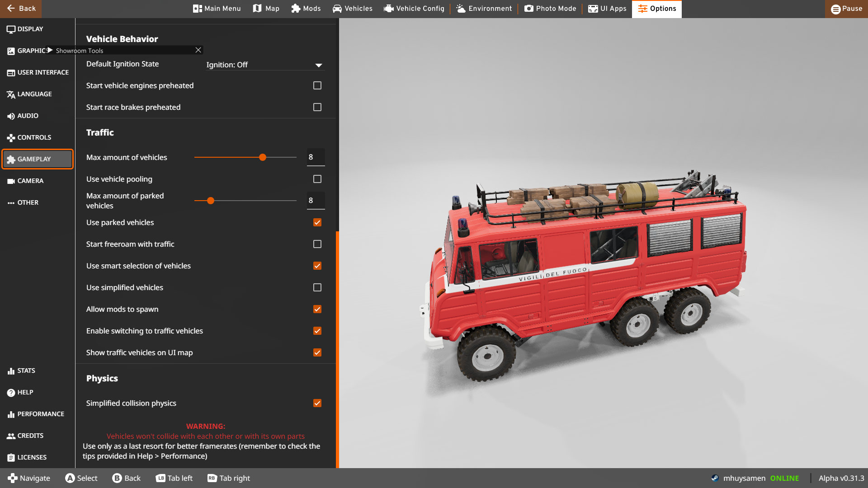Expand Showroom Tools triangle arrow
This screenshot has height=488, width=868.
coord(50,50)
